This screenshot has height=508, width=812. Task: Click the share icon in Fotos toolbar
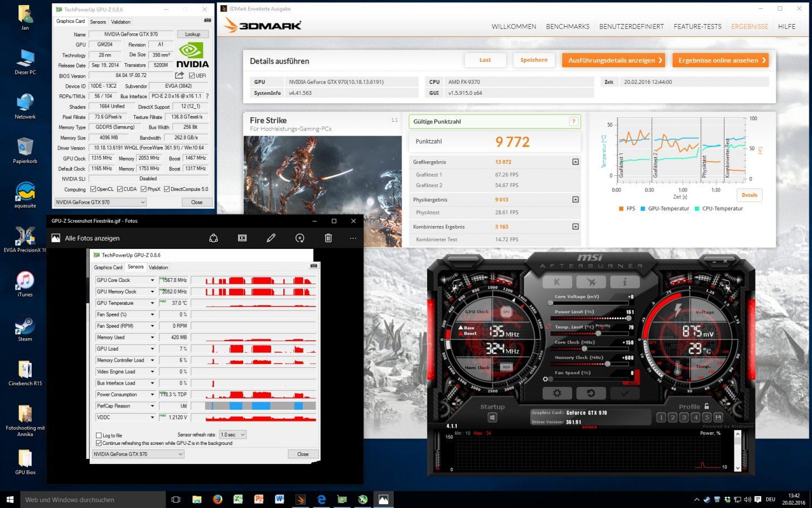[214, 238]
